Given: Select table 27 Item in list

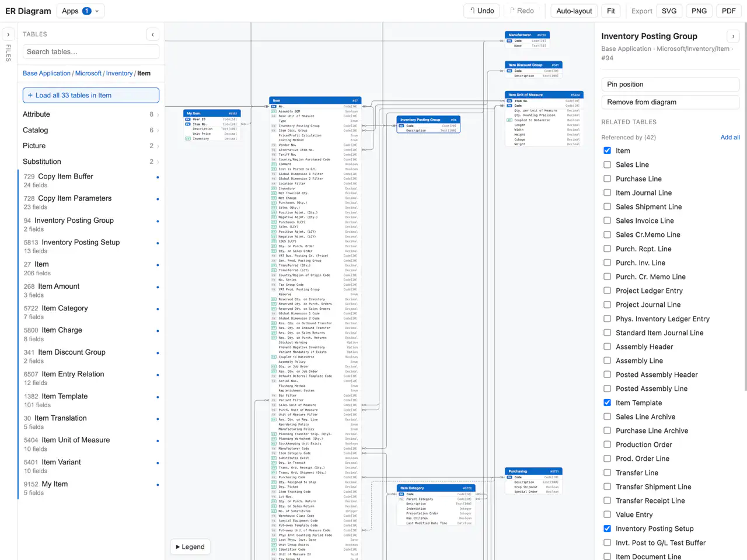Looking at the screenshot, I should click(x=91, y=268).
